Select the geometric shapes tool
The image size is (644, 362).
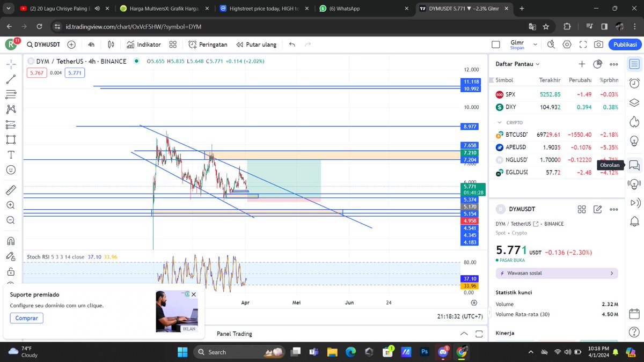[x=11, y=139]
